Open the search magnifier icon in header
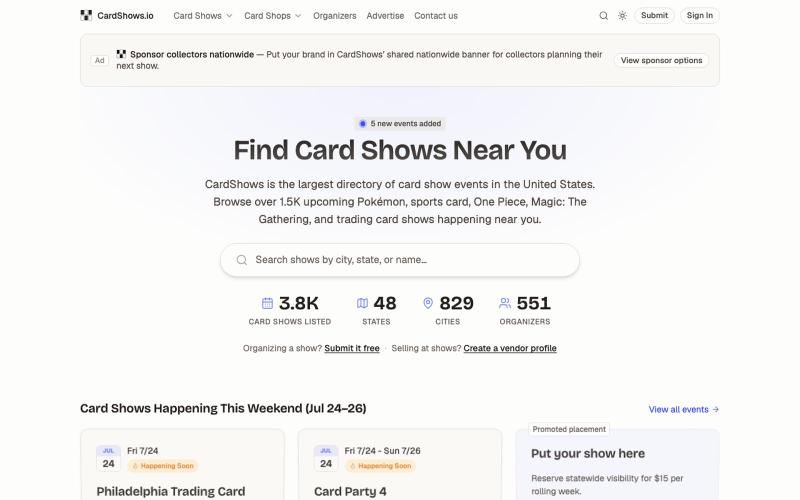Image resolution: width=800 pixels, height=500 pixels. click(604, 16)
